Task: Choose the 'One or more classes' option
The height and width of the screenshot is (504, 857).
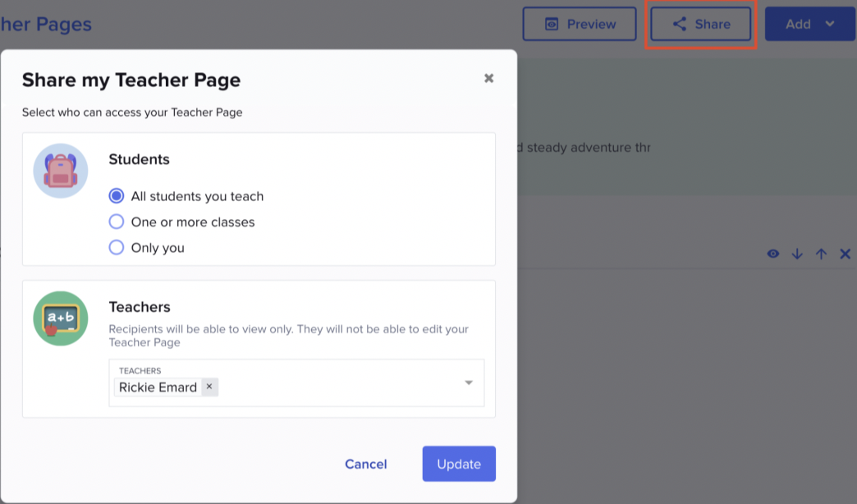Action: pyautogui.click(x=116, y=222)
